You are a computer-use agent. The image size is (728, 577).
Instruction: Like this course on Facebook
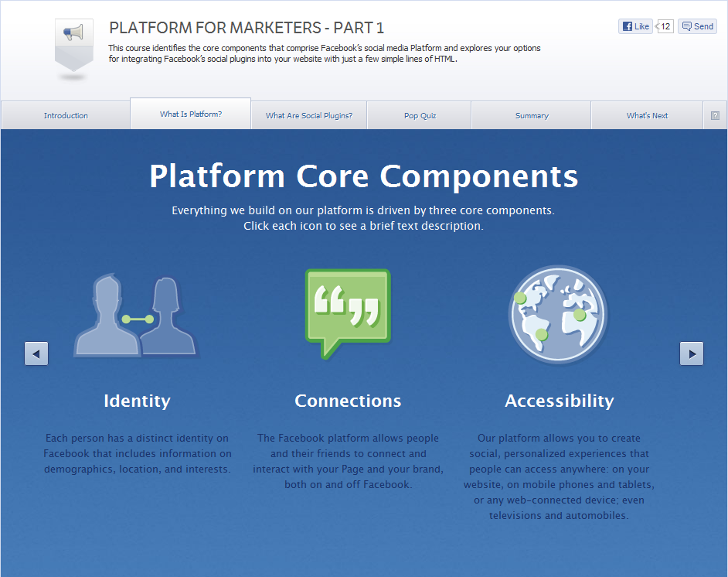coord(635,26)
